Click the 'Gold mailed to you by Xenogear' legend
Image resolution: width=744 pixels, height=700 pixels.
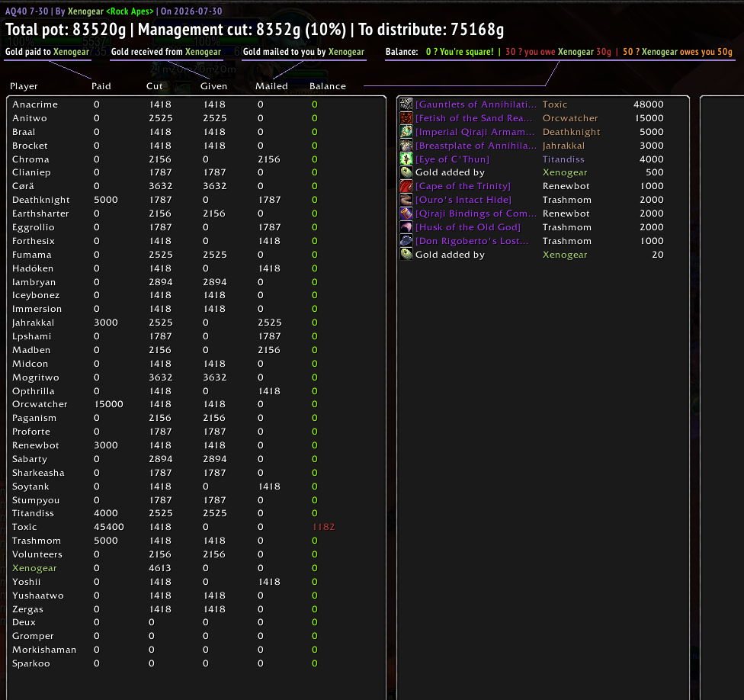pos(303,52)
